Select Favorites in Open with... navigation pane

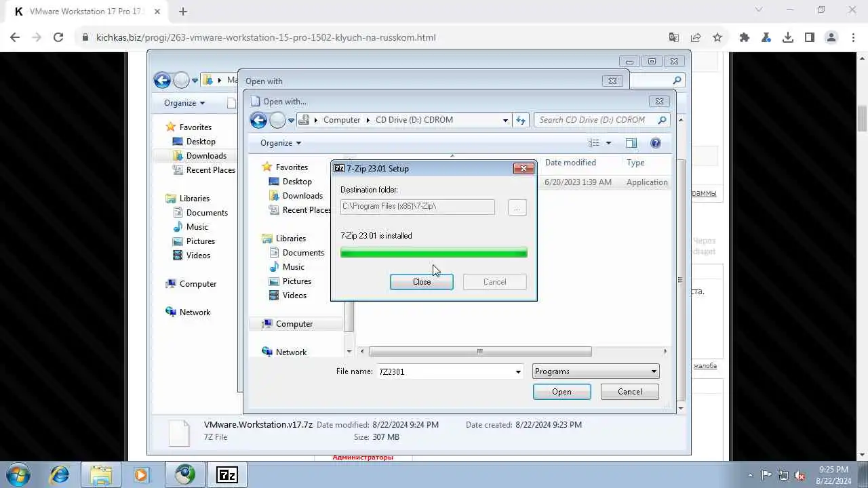tap(292, 167)
